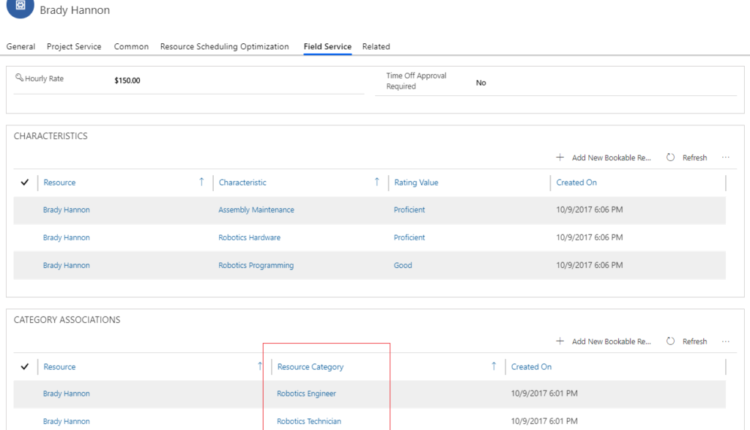Click the plus icon to add Characteristics record

click(560, 158)
